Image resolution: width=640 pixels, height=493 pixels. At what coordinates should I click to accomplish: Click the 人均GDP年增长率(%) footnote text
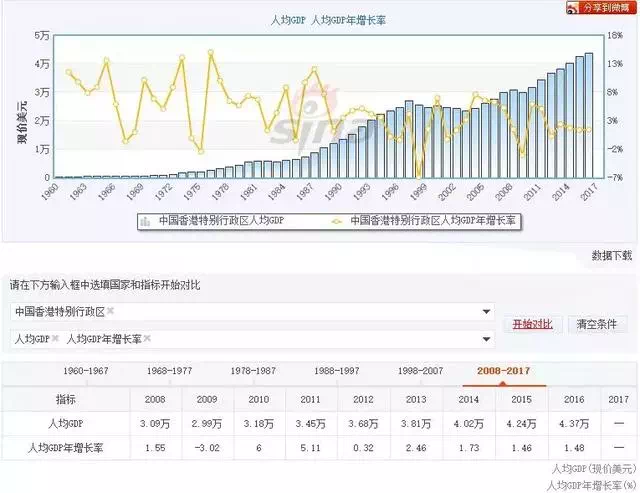click(591, 485)
